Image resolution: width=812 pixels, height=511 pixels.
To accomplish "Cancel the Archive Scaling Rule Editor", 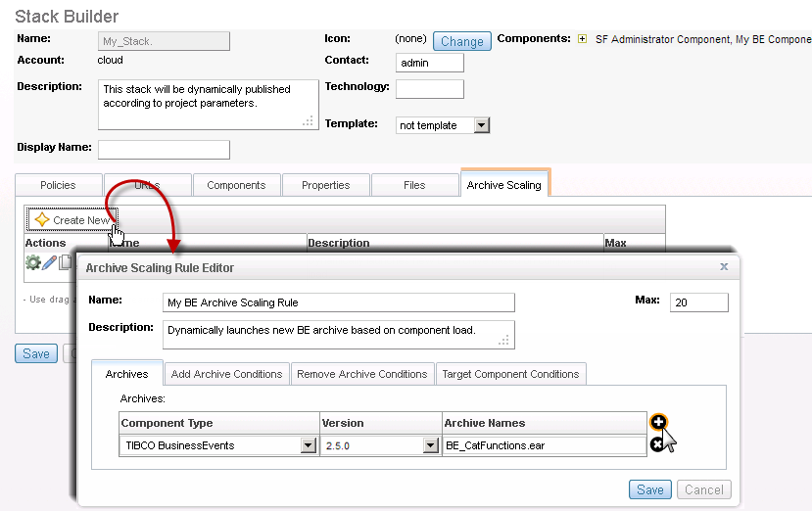I will (704, 489).
